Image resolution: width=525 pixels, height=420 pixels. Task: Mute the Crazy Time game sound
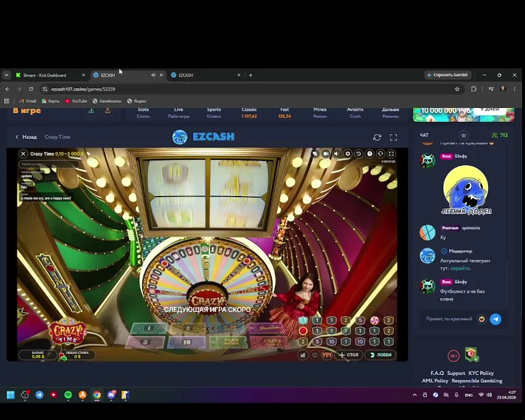pyautogui.click(x=337, y=154)
